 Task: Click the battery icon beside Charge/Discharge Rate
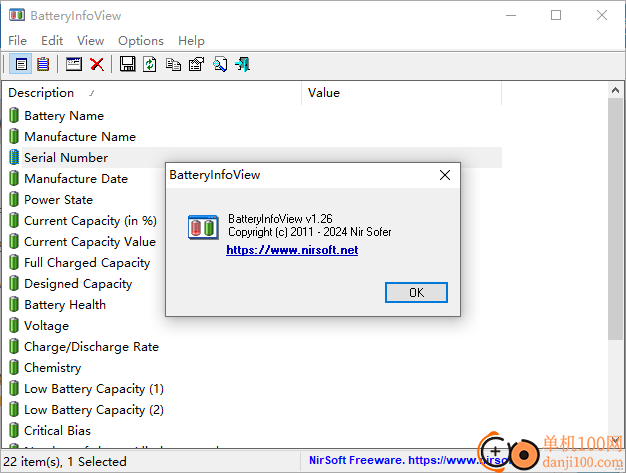[14, 346]
